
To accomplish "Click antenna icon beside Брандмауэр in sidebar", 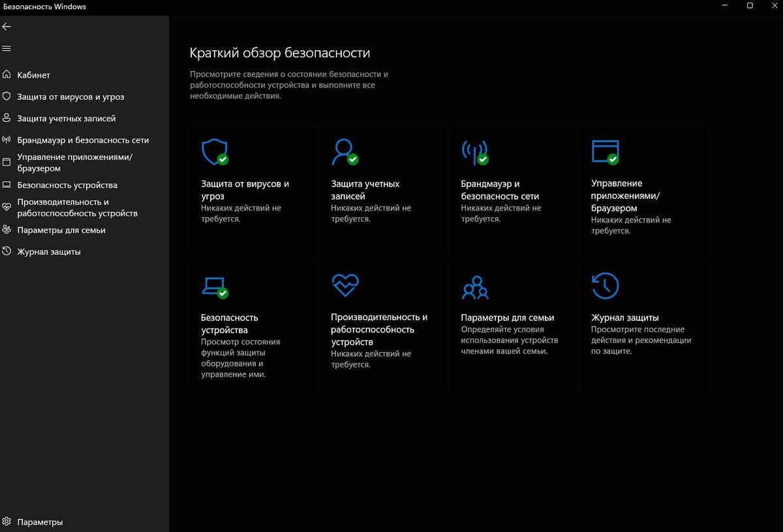I will pyautogui.click(x=7, y=140).
